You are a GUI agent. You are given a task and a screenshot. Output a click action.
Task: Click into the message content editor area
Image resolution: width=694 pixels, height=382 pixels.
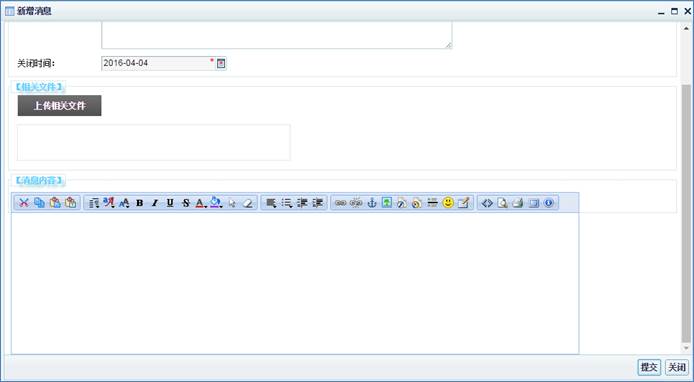295,283
